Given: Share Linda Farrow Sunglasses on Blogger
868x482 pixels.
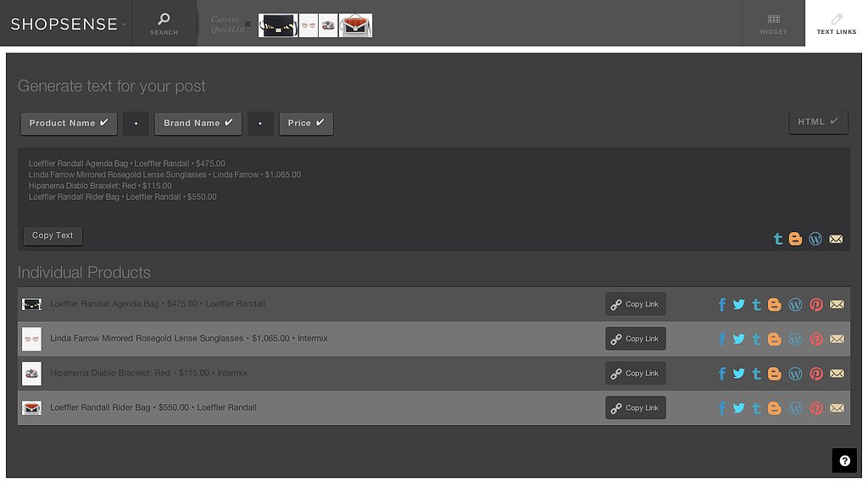Looking at the screenshot, I should tap(775, 339).
